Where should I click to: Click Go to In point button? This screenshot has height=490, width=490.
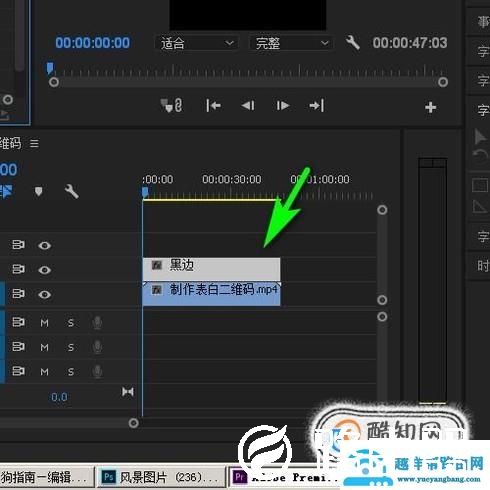[213, 106]
